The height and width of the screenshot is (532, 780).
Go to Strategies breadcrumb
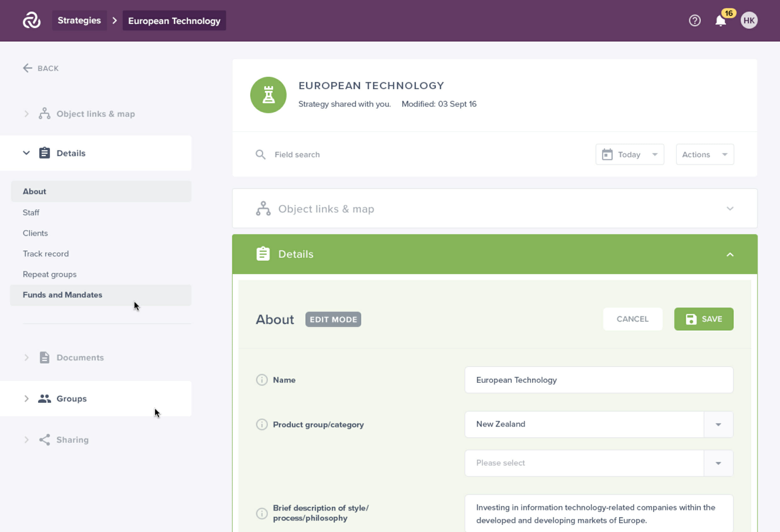(x=79, y=20)
